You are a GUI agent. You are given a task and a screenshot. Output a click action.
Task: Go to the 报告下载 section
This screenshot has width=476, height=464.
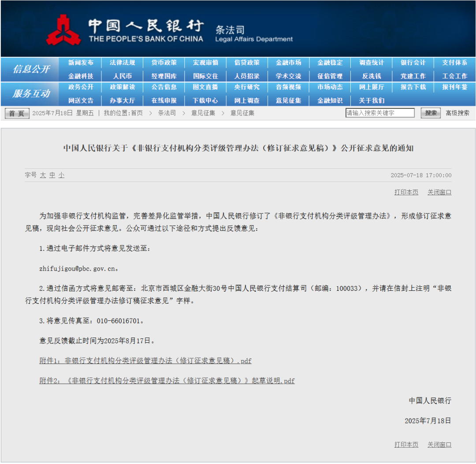tap(413, 87)
